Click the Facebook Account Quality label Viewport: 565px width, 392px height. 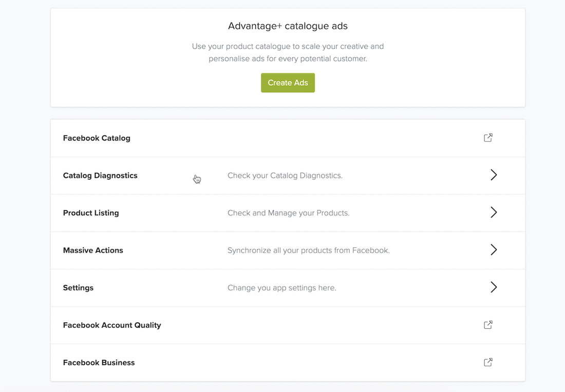pyautogui.click(x=112, y=325)
